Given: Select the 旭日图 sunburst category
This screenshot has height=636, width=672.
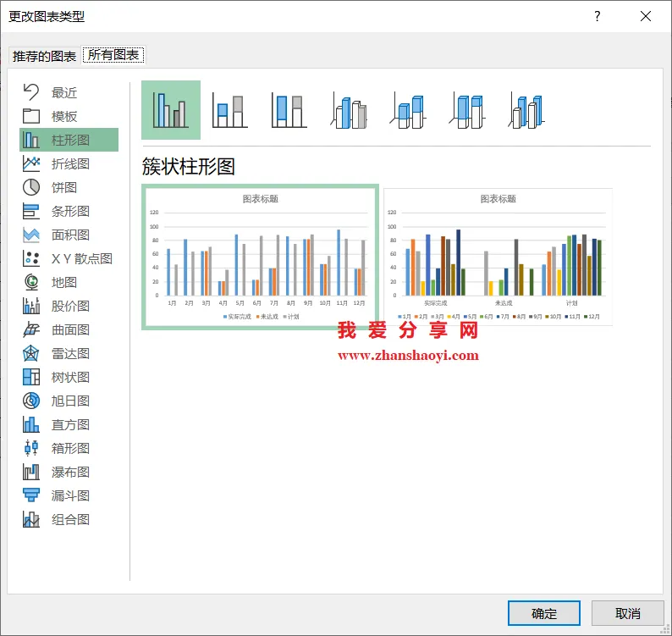Looking at the screenshot, I should (x=69, y=401).
